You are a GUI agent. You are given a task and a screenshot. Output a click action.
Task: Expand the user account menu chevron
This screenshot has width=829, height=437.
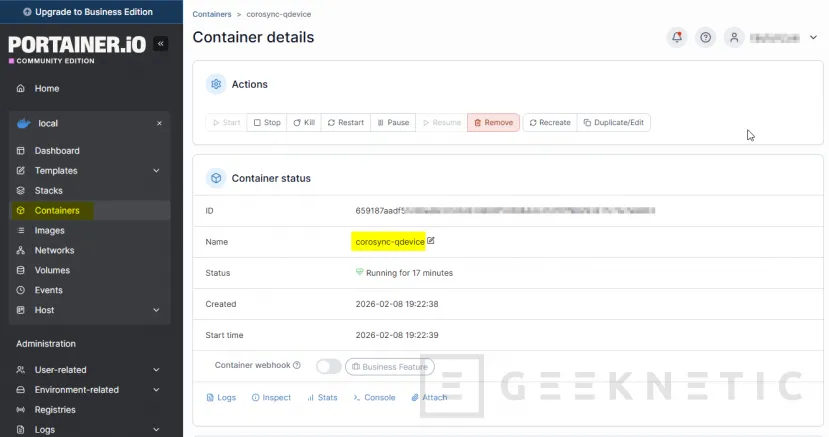pyautogui.click(x=813, y=38)
